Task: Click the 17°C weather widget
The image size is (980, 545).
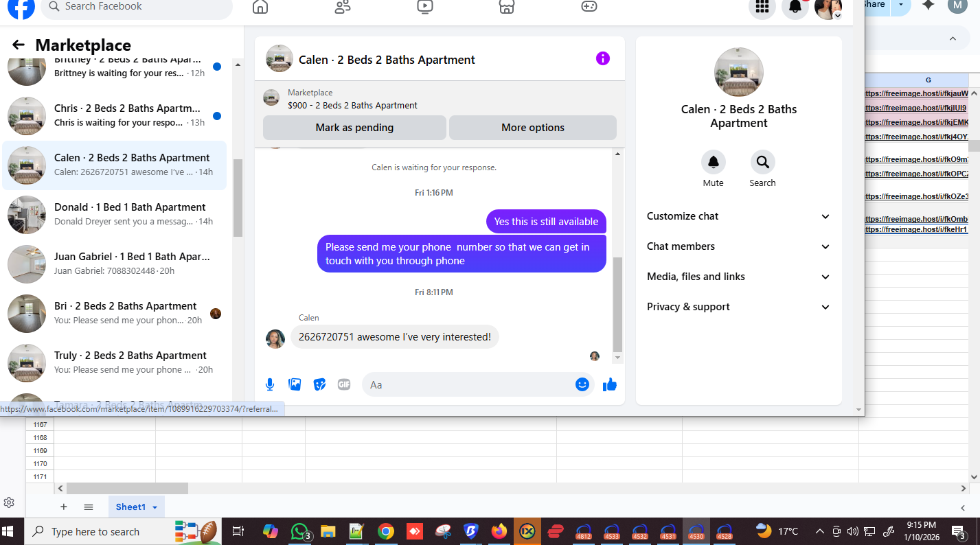Action: 777,531
